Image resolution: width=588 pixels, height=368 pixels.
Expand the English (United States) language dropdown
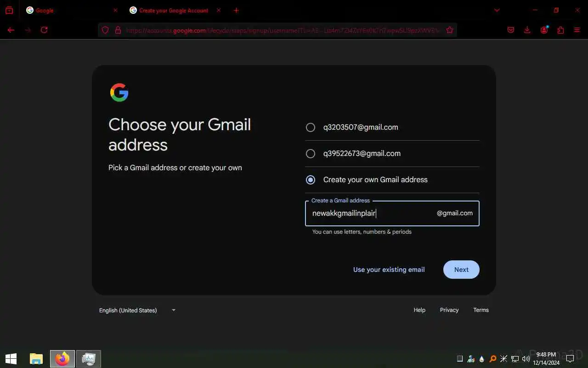point(137,310)
